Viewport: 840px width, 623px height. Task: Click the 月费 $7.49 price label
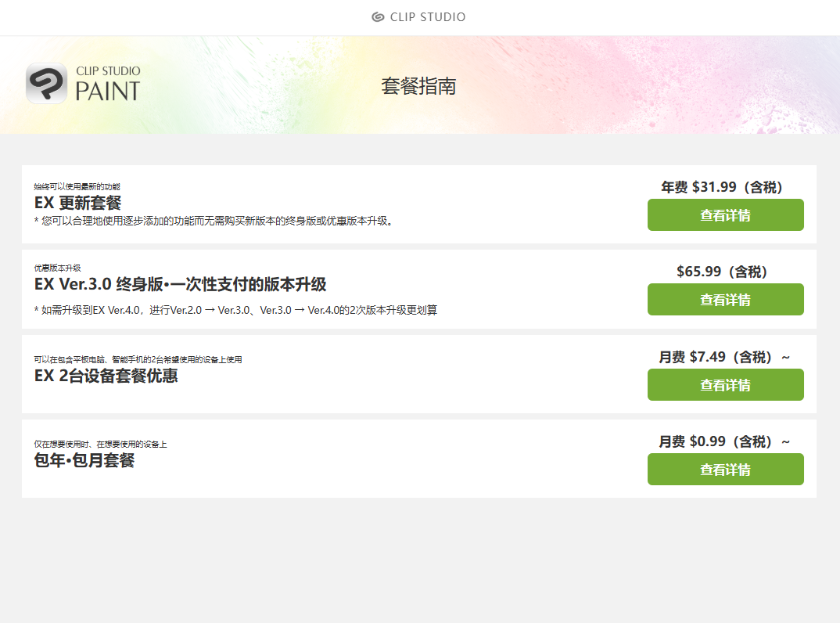(723, 357)
